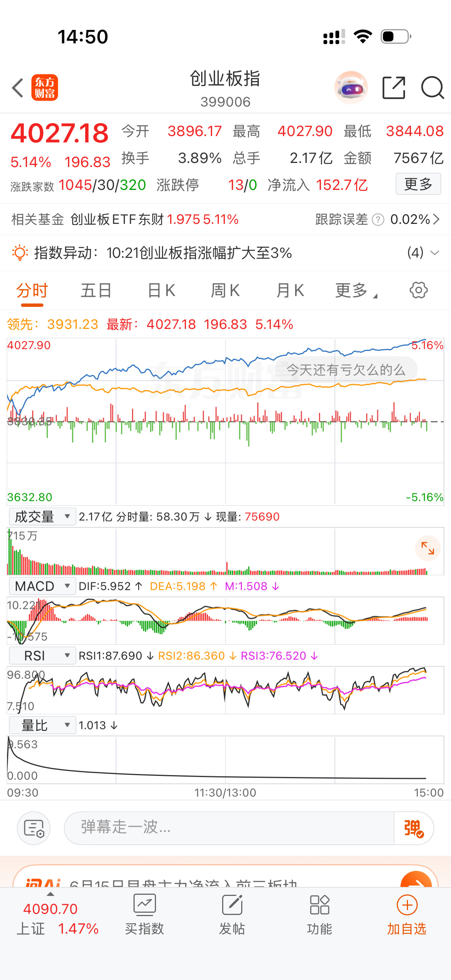Open chart settings gear icon

click(418, 290)
